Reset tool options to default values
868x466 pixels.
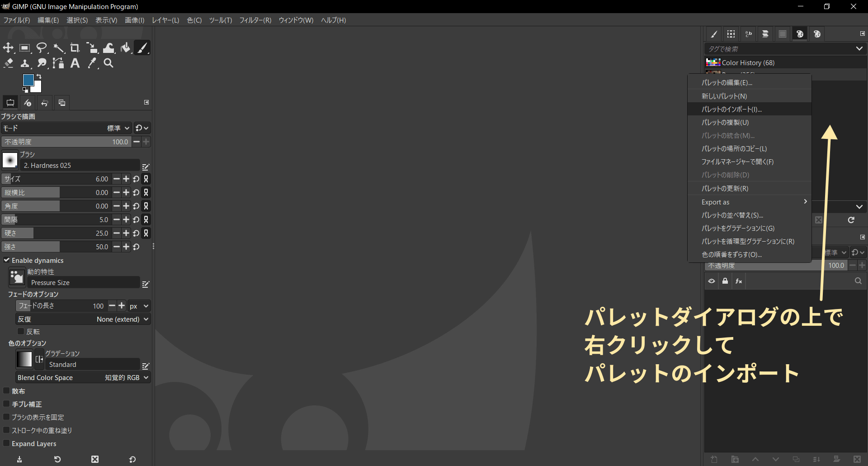(x=132, y=459)
